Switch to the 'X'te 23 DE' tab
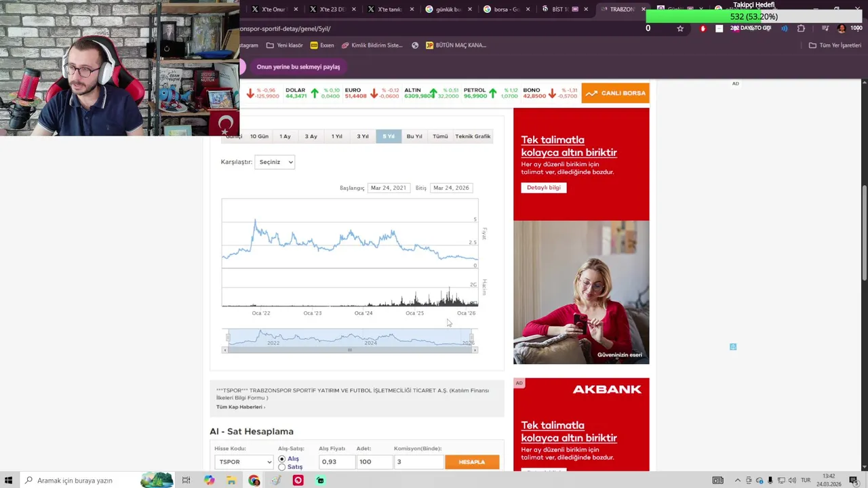The image size is (868, 488). point(332,9)
